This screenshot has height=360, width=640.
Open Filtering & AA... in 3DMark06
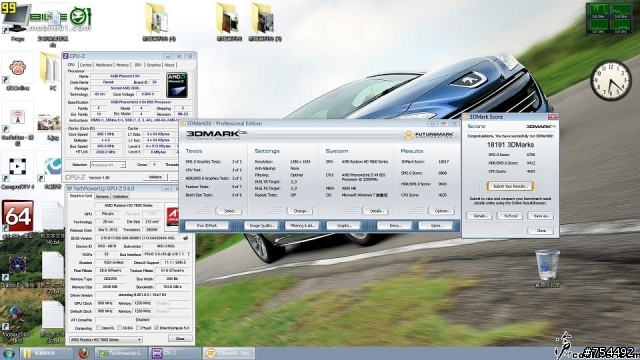pos(302,225)
